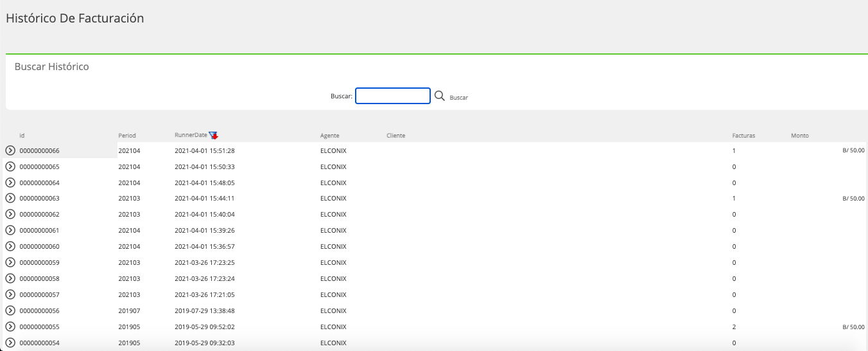
Task: Expand row 00000000060 arrow icon
Action: click(10, 246)
